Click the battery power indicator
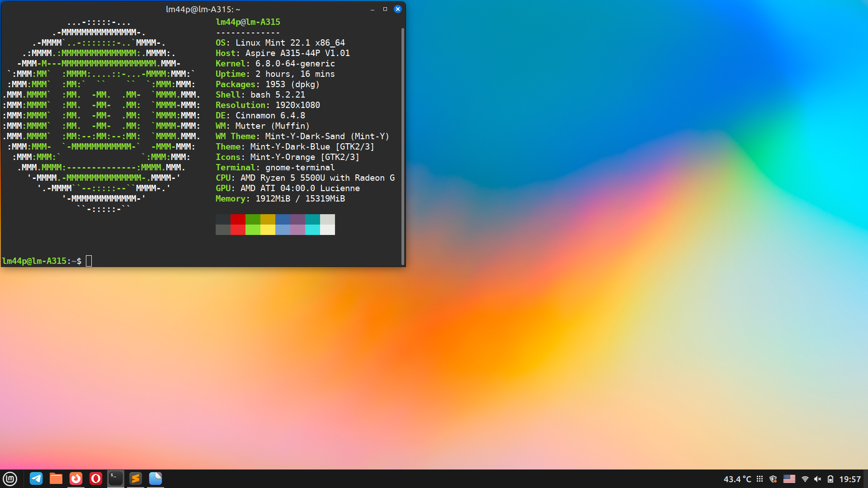The height and width of the screenshot is (488, 868). point(830,479)
